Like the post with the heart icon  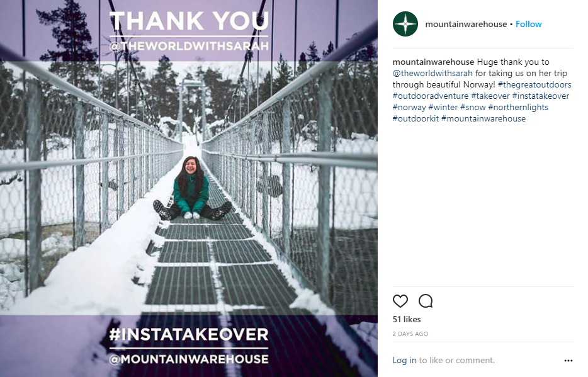[400, 301]
